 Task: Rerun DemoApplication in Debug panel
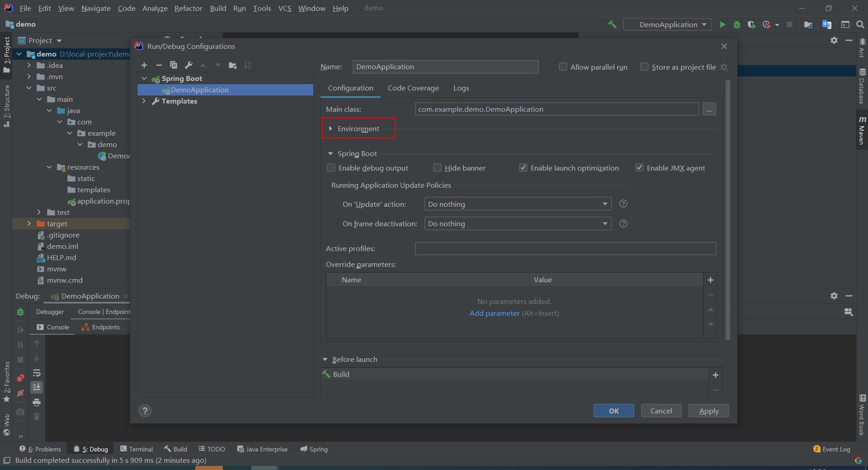click(20, 312)
